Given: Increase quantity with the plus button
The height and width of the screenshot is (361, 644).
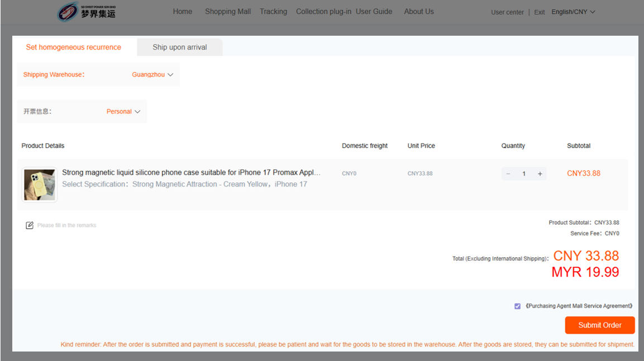Looking at the screenshot, I should (x=540, y=174).
